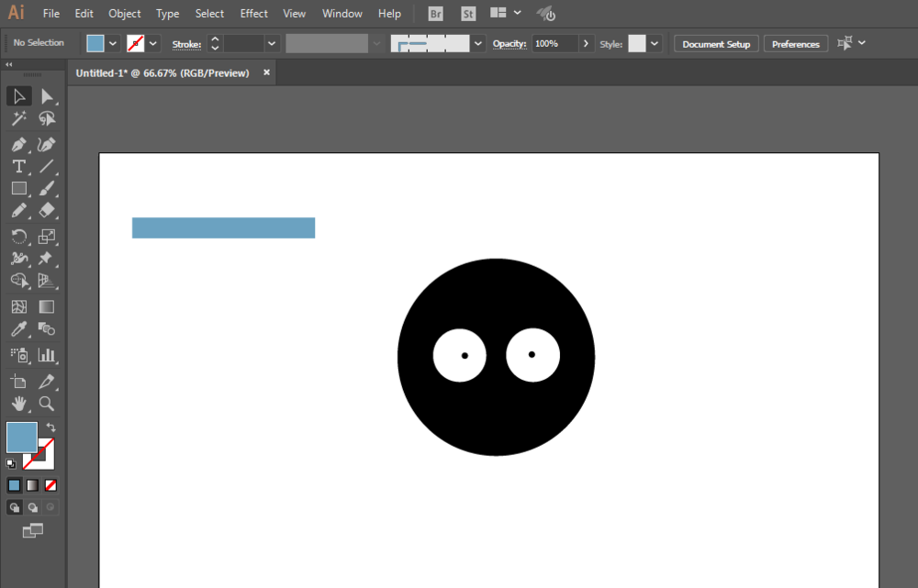Open the Object menu
Screen dimensions: 918x588
[x=125, y=14]
